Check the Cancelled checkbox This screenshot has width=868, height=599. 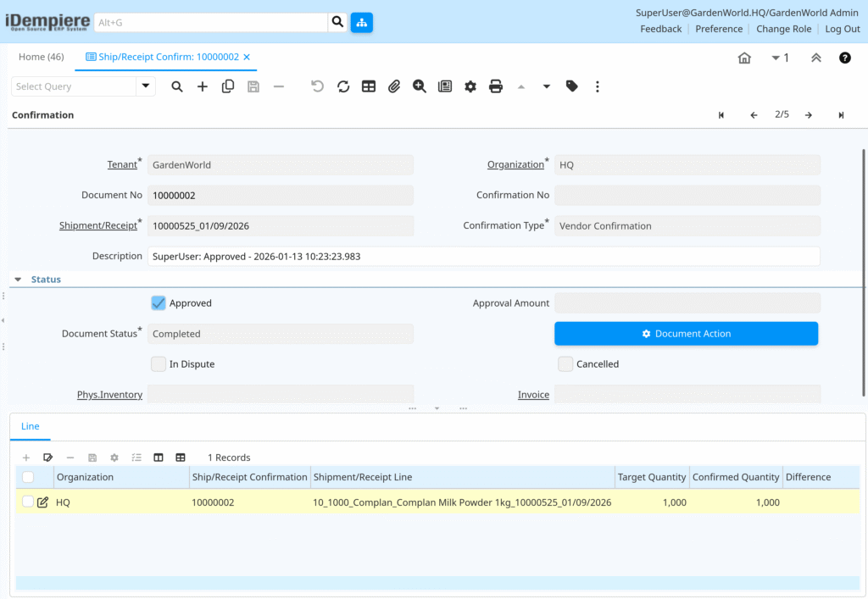[x=565, y=363]
